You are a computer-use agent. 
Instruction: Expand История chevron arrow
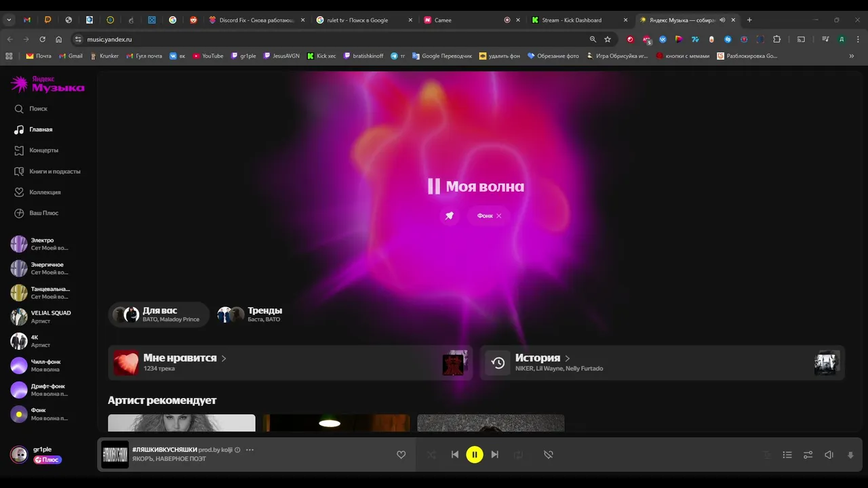coord(568,358)
